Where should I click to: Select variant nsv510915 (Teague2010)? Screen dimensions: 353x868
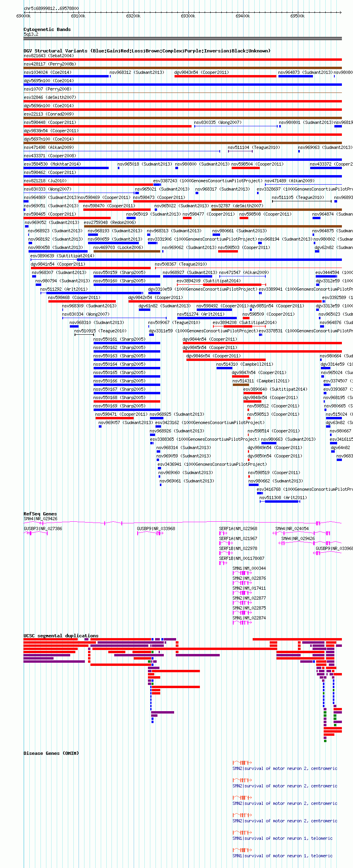100,331
